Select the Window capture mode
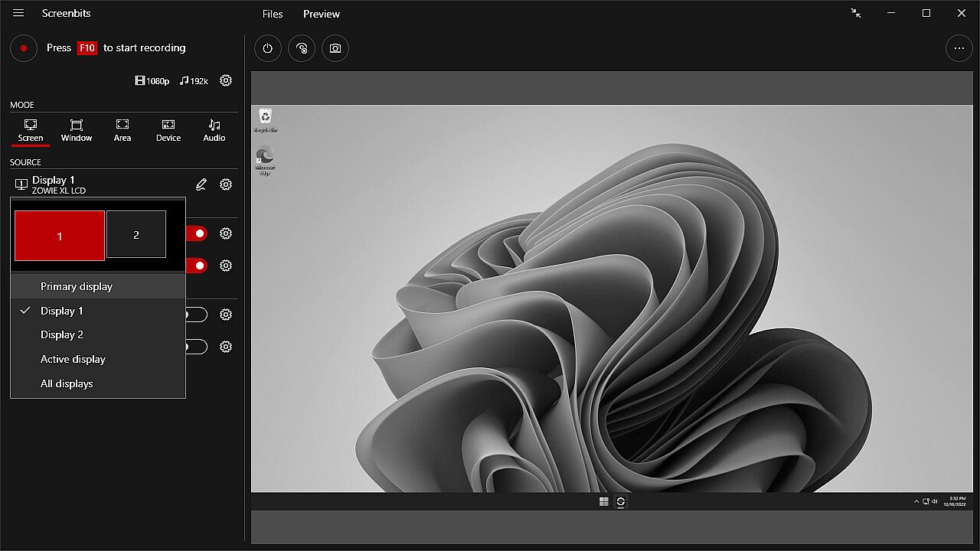980x551 pixels. [x=77, y=130]
